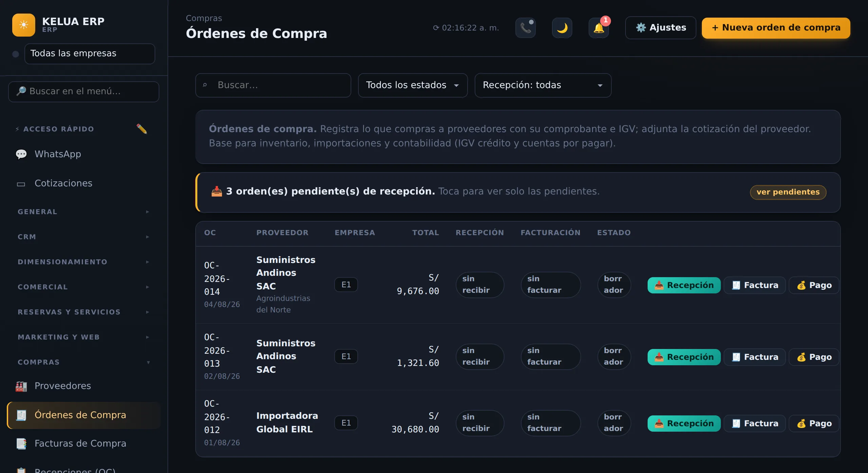
Task: Click the Facturas de Compra document icon
Action: [x=21, y=444]
